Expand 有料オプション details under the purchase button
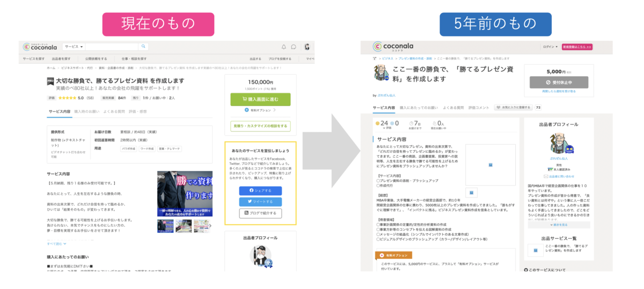The image size is (644, 289). click(260, 110)
